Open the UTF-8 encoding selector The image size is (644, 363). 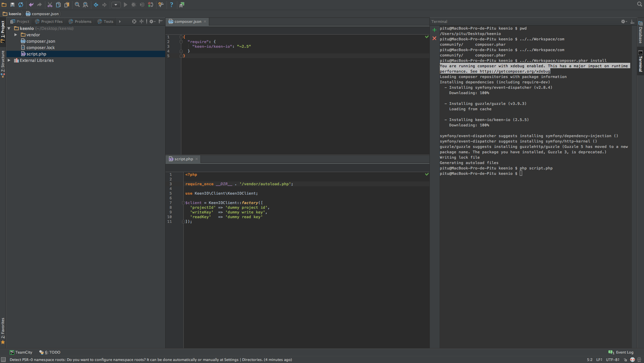click(612, 360)
